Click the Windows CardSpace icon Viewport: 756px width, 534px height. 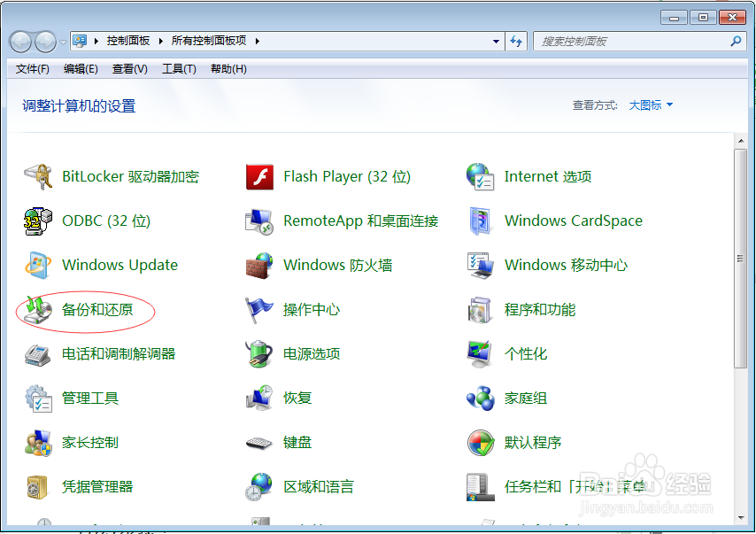tap(480, 221)
